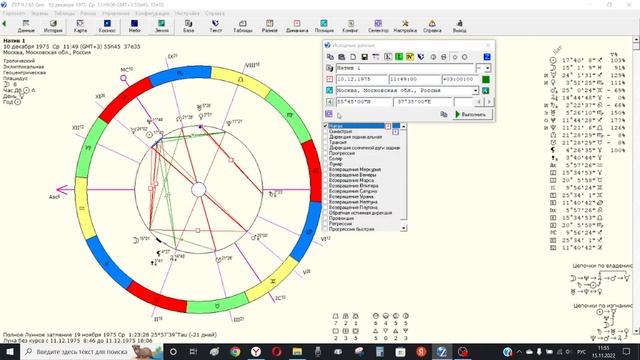Open the first menu in the menu bar
This screenshot has width=640, height=360.
(x=14, y=13)
